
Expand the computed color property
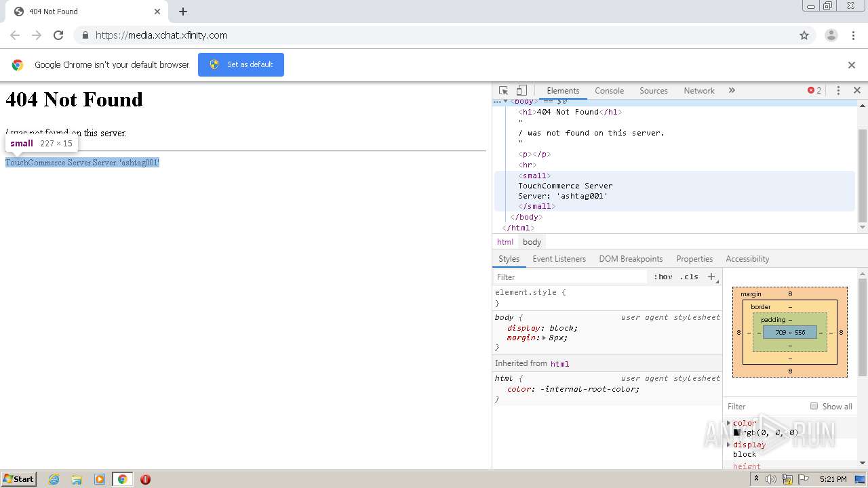click(729, 423)
